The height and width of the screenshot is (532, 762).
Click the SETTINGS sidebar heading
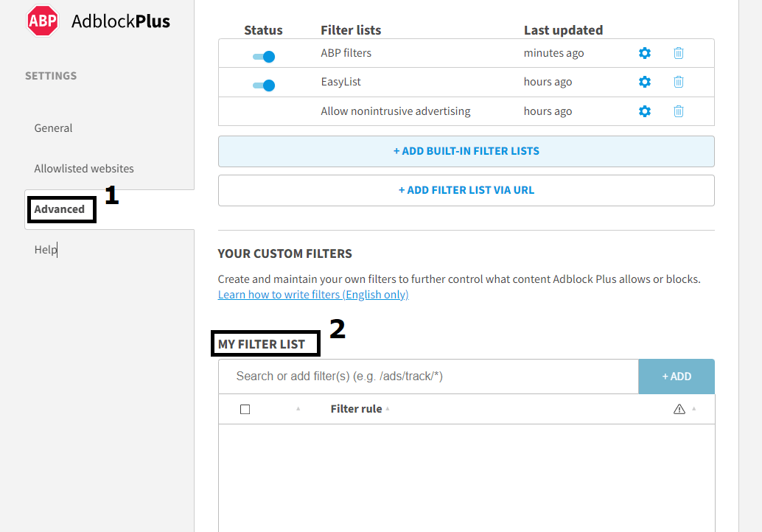click(51, 76)
